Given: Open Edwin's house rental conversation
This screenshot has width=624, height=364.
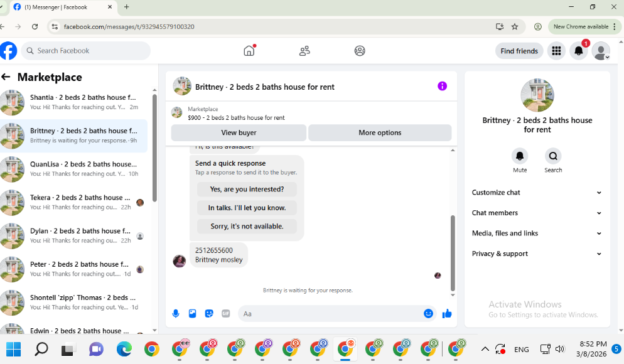Looking at the screenshot, I should 73,329.
